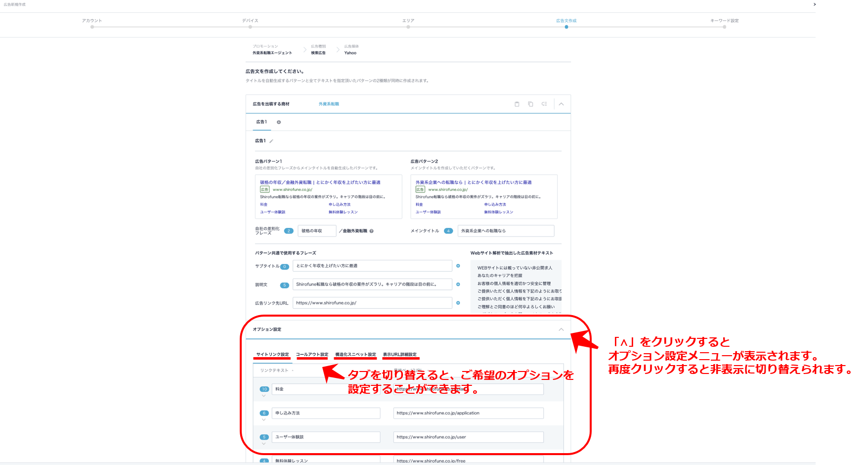Screen dimensions: 868x465
Task: Click pattern 2 ad headline 外資系企業への転職なら
Action: click(x=474, y=183)
